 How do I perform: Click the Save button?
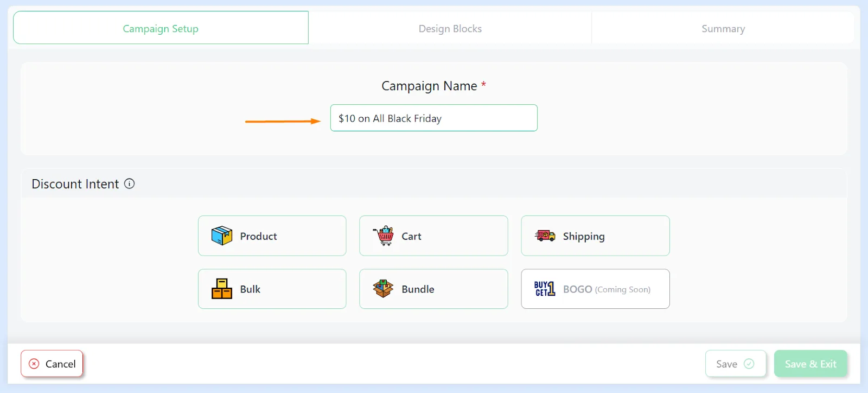[x=735, y=364]
